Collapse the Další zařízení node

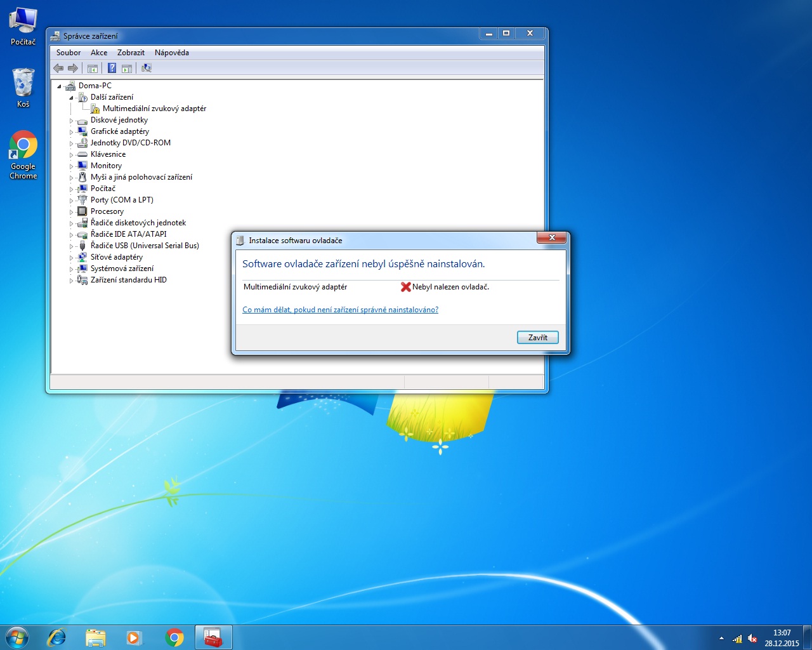click(x=71, y=98)
